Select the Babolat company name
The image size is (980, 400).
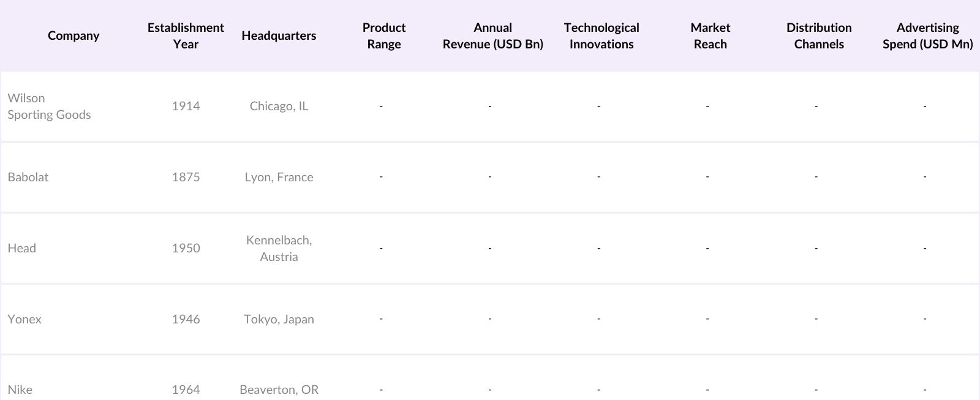click(28, 177)
